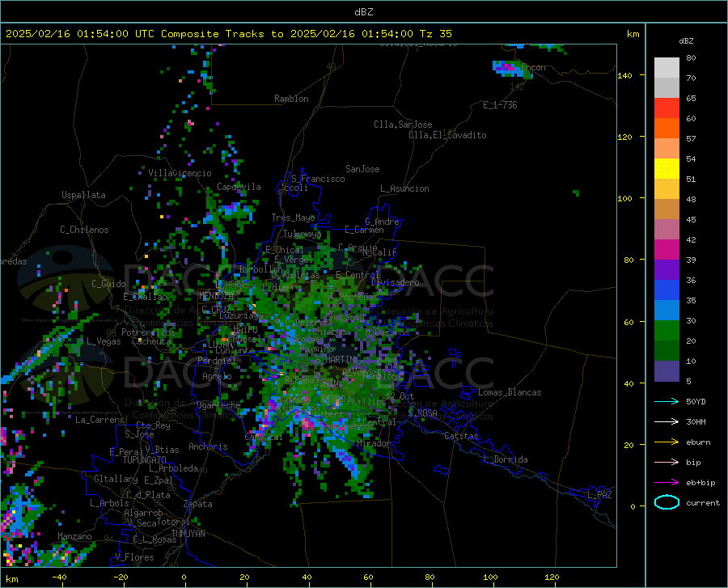Click the 120 km tick on horizontal axis
728x588 pixels.
552,577
